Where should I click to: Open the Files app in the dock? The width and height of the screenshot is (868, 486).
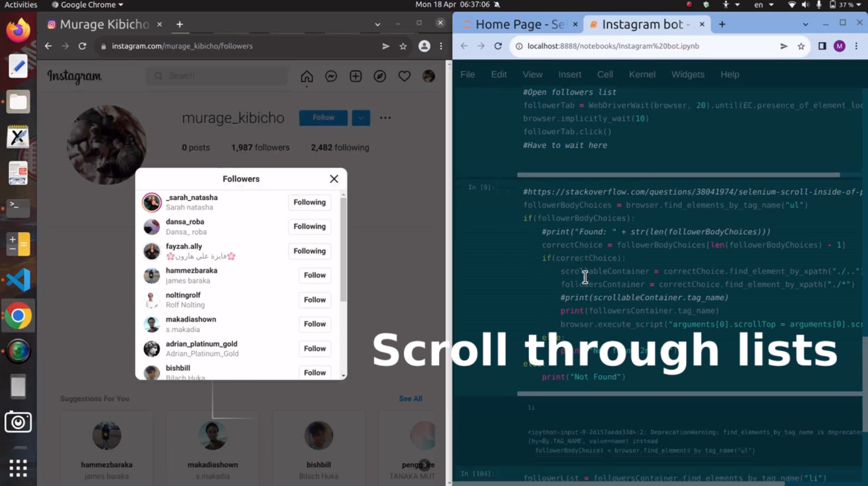pos(18,102)
